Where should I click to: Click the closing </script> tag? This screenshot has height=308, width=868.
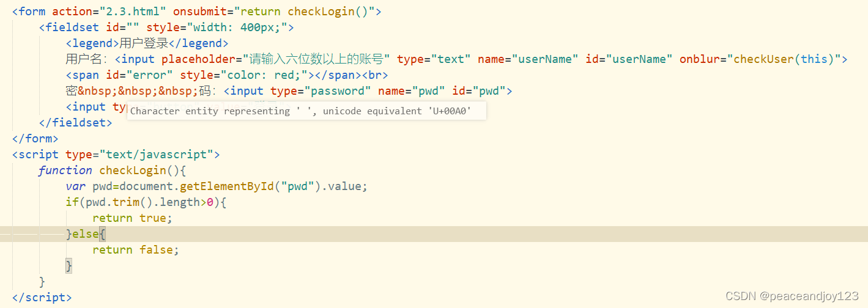42,298
